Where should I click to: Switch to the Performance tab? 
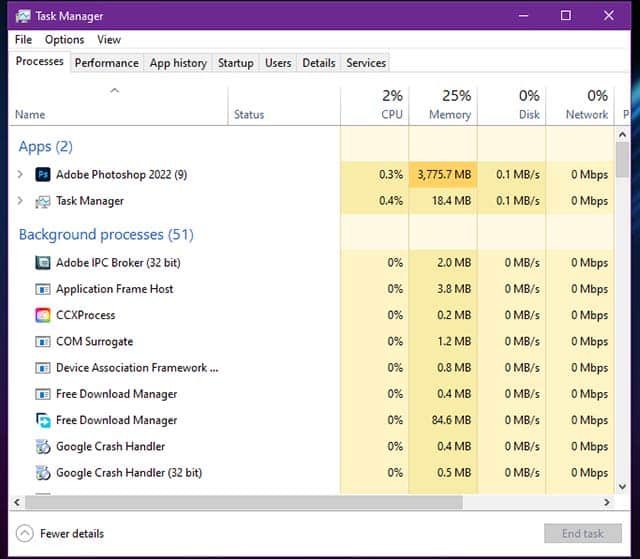point(107,63)
